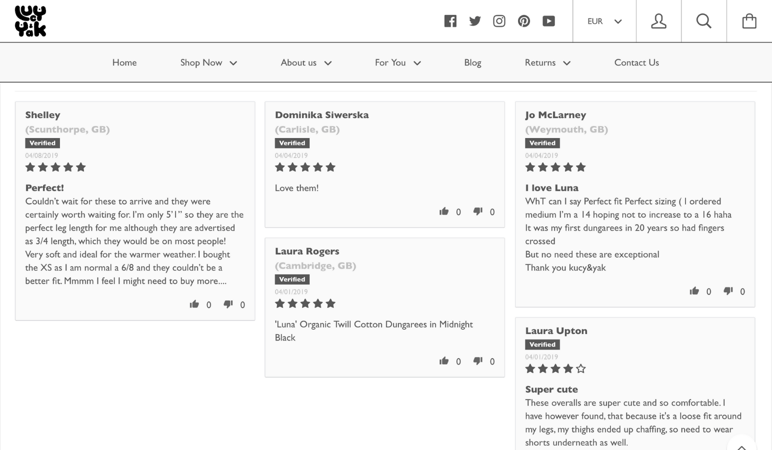
Task: Thumbs down Laura Rogers' review
Action: (478, 361)
